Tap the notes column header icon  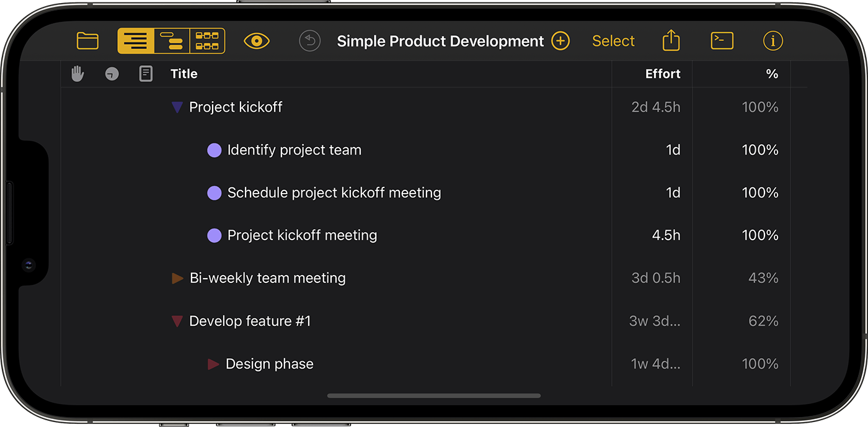click(146, 74)
